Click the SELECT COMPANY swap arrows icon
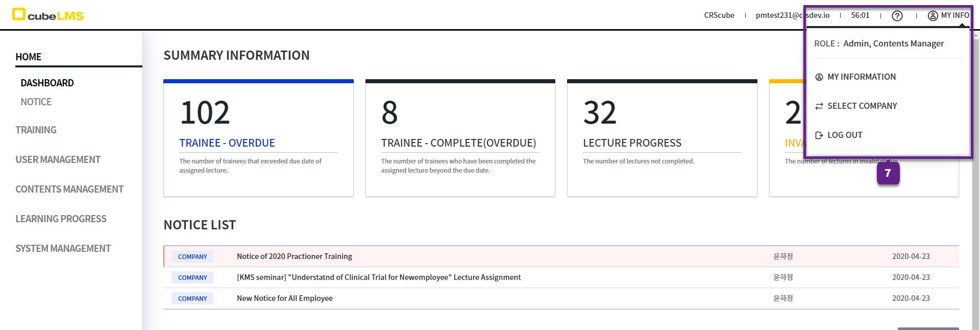This screenshot has width=980, height=330. 819,106
